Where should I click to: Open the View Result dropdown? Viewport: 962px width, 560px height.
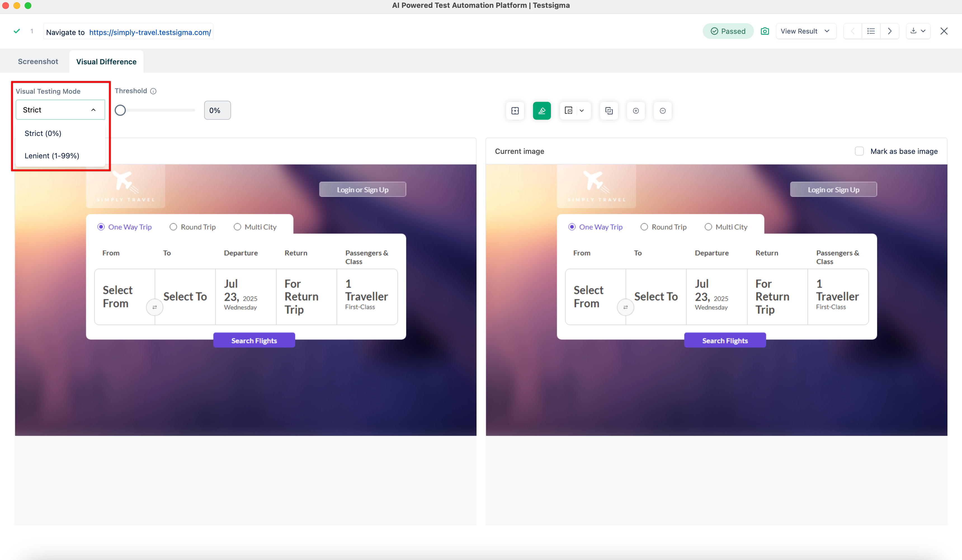click(805, 31)
